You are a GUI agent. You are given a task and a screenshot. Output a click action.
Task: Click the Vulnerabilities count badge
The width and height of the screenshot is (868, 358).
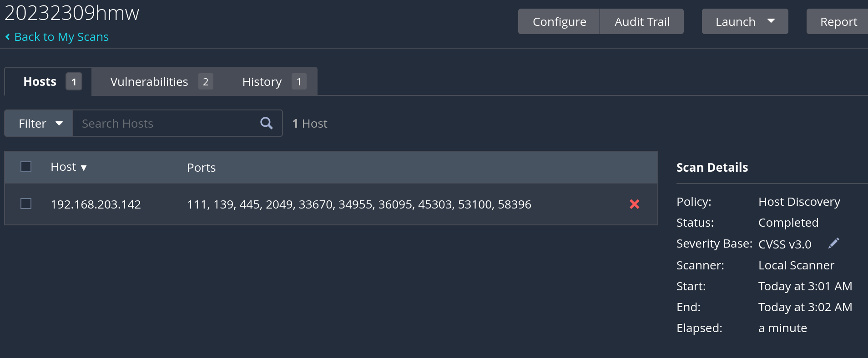206,82
